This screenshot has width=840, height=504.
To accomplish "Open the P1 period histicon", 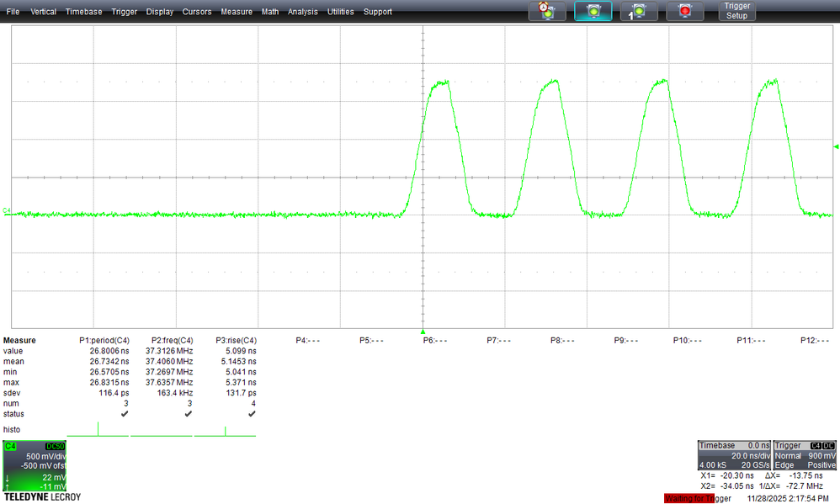I will pos(98,430).
